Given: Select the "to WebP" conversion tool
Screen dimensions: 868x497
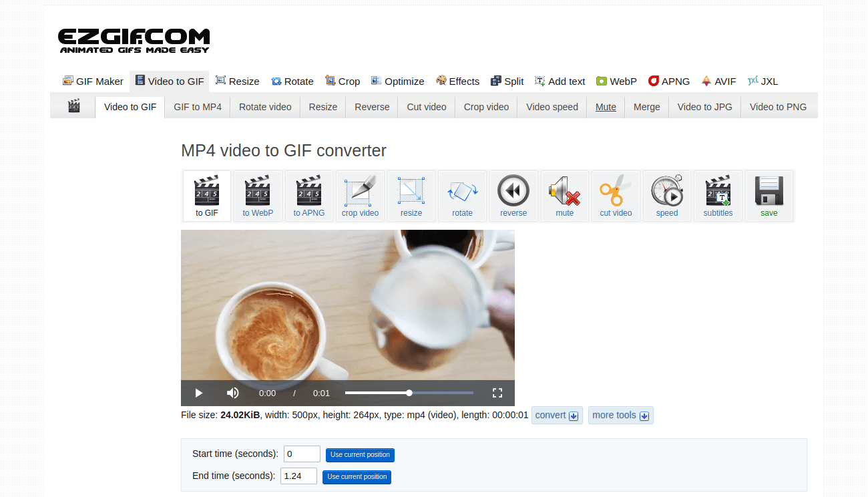Looking at the screenshot, I should 258,196.
